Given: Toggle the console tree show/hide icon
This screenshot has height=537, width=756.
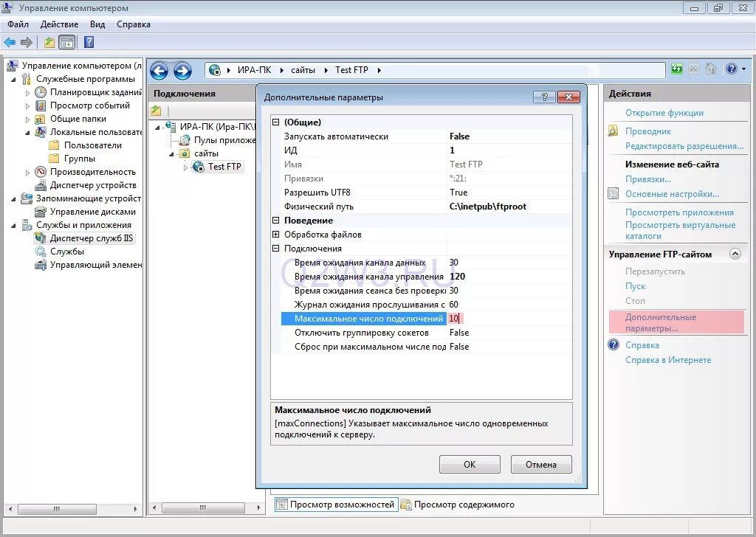Looking at the screenshot, I should click(x=67, y=42).
